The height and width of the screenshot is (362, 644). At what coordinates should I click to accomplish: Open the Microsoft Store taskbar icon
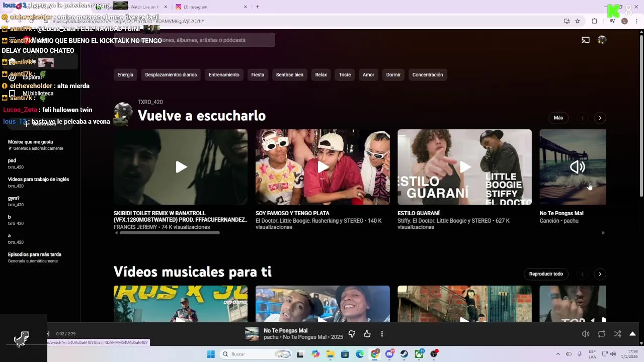pos(345,354)
